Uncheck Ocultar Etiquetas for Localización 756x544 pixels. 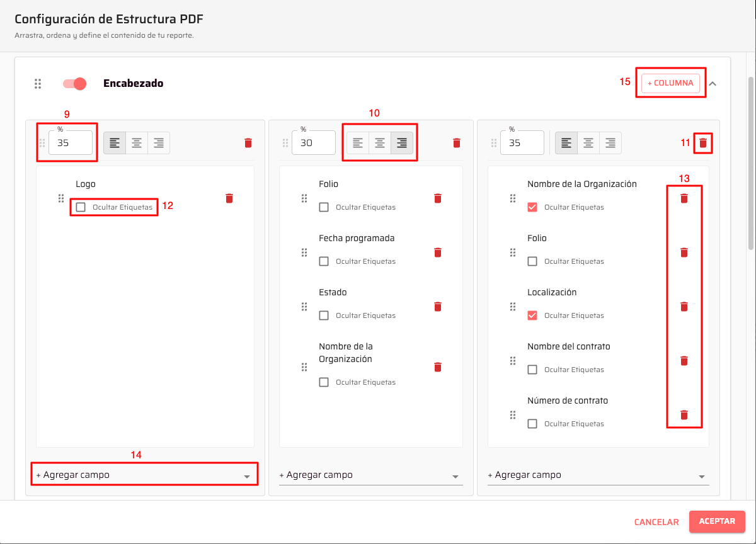tap(532, 315)
